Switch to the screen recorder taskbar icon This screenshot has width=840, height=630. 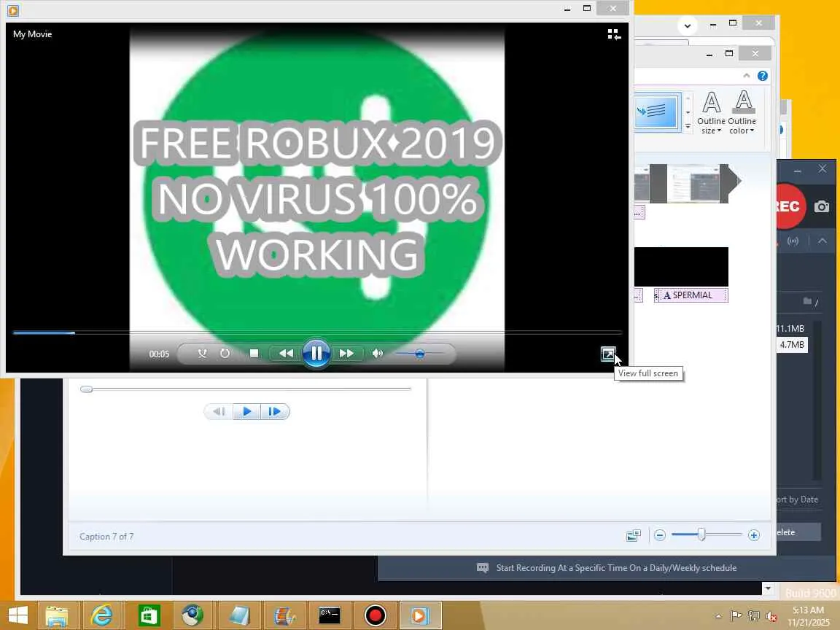(x=375, y=615)
